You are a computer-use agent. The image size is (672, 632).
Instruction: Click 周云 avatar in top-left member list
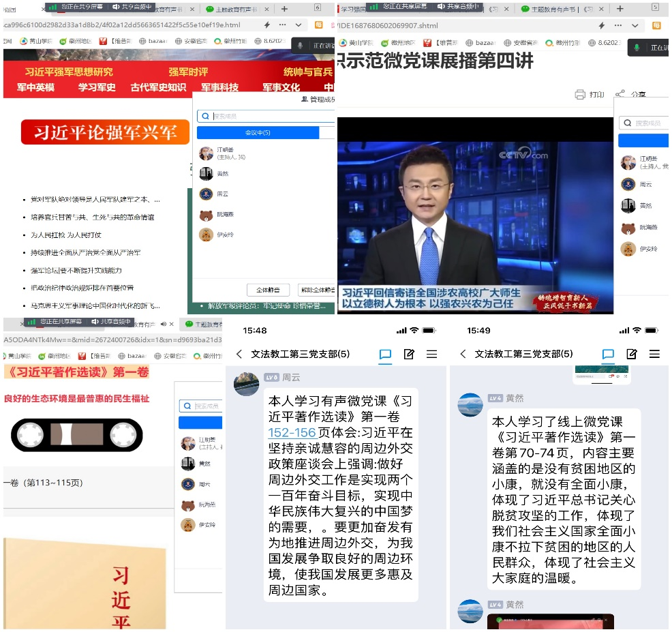206,194
